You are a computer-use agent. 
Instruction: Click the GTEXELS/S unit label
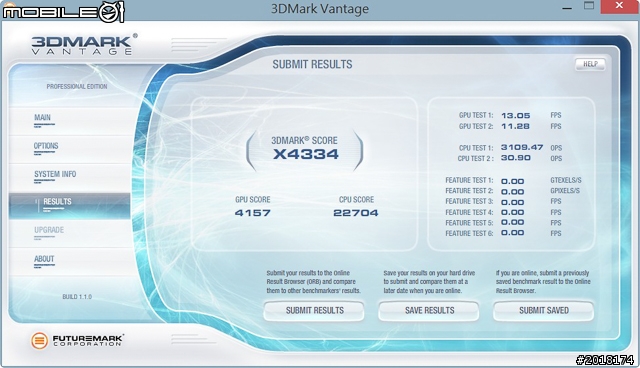566,180
